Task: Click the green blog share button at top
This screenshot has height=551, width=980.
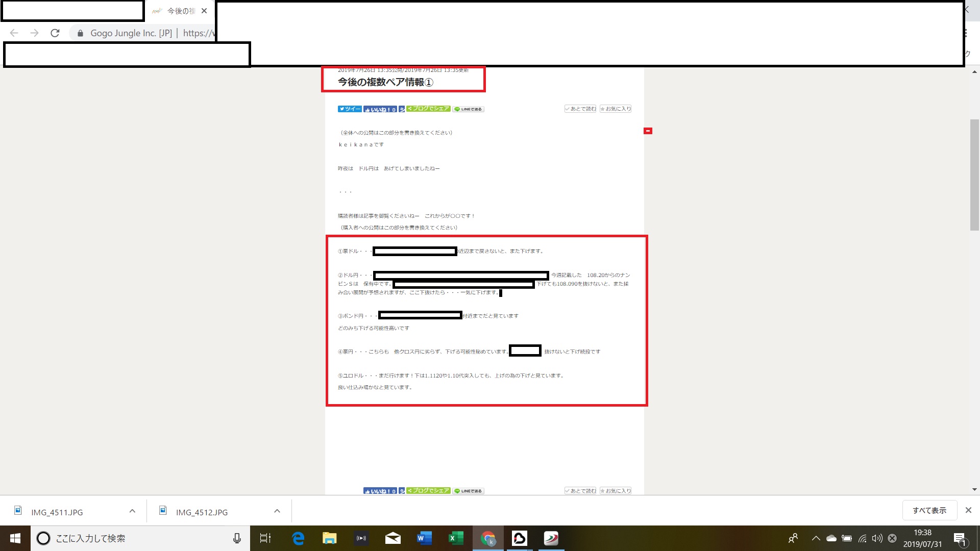Action: (x=428, y=109)
